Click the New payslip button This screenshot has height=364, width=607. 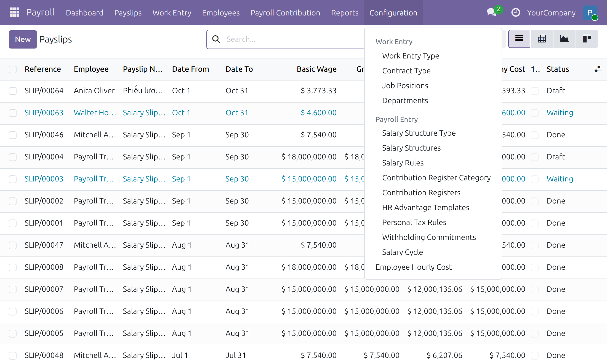tap(23, 39)
